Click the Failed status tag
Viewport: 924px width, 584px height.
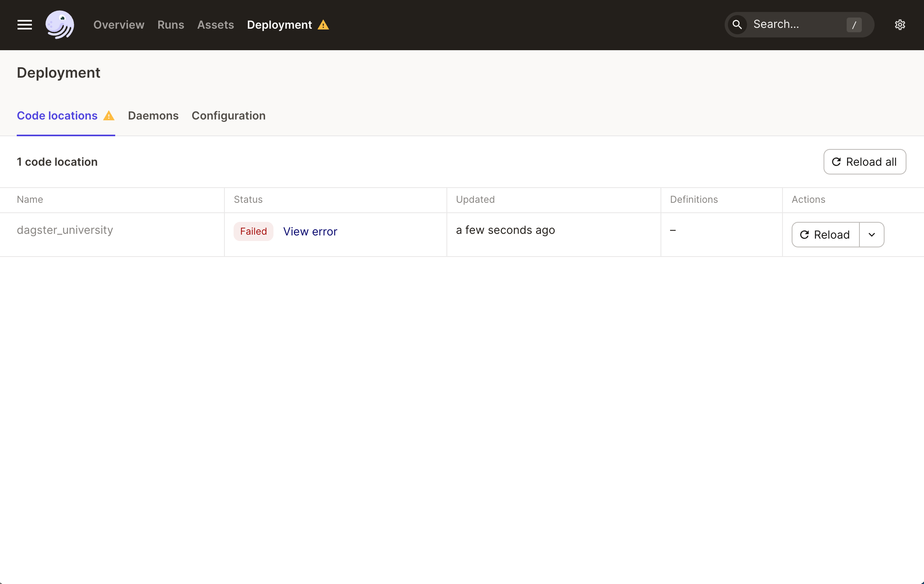coord(254,231)
